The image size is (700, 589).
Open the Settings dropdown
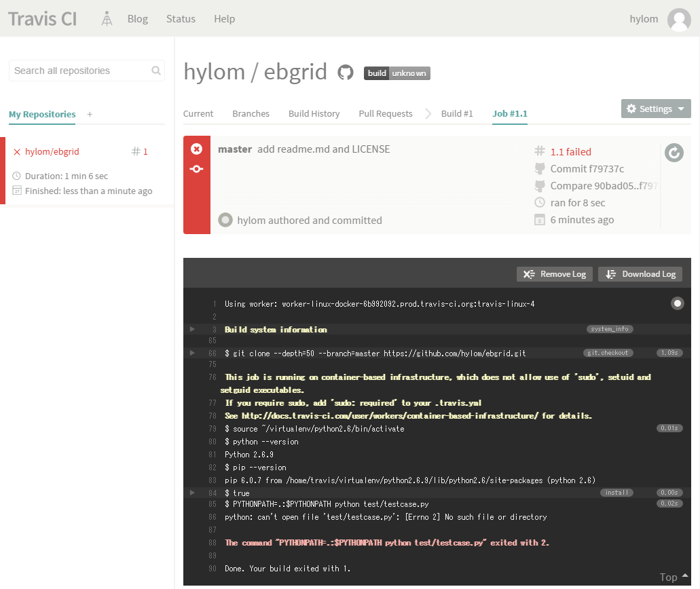click(x=656, y=109)
